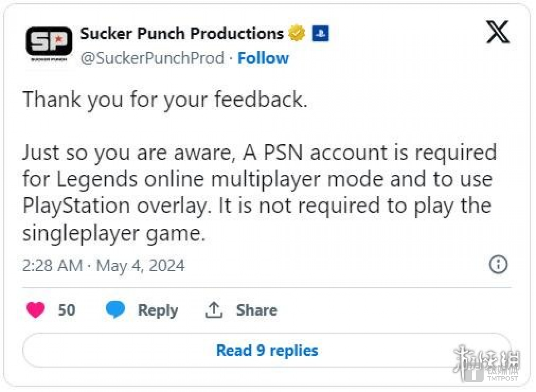Click the Chinese watermark logo above TMTPOST
The height and width of the screenshot is (392, 536).
(486, 360)
